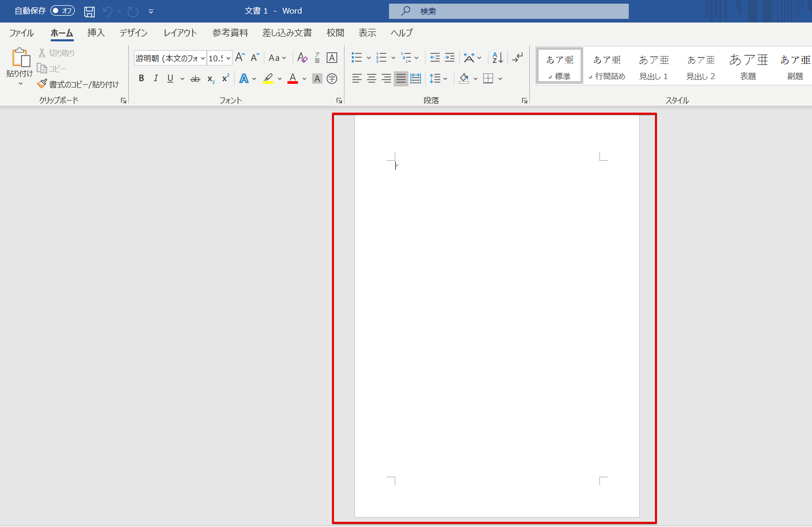Apply superscript formatting

(x=226, y=79)
